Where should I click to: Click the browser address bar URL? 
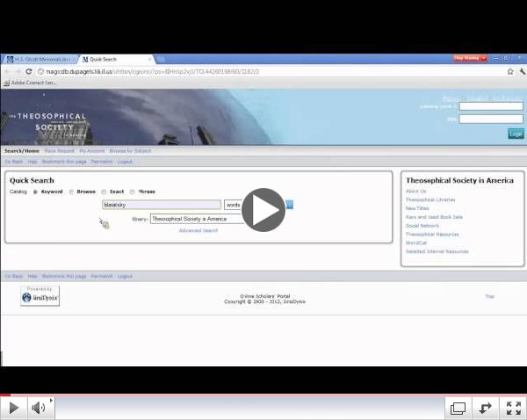pos(152,72)
